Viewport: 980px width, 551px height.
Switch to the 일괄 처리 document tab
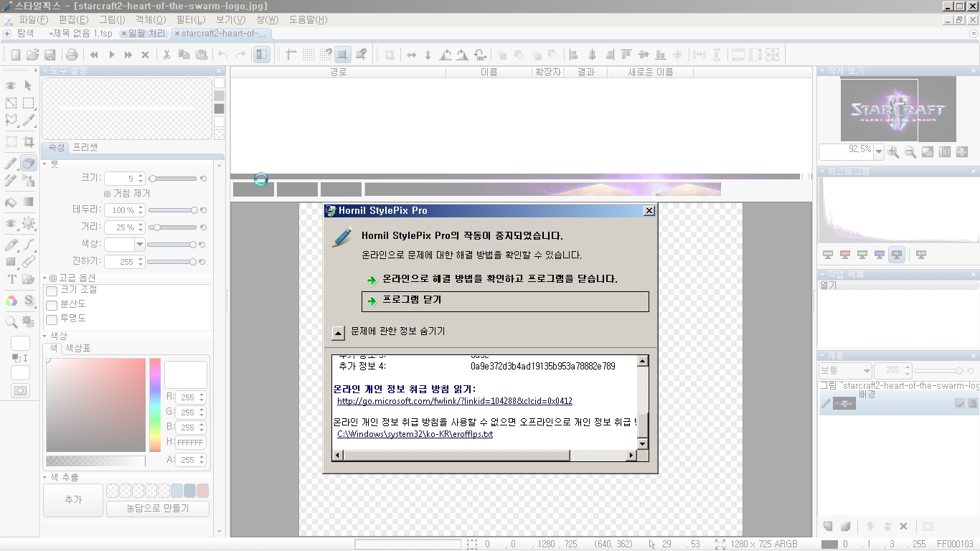143,33
